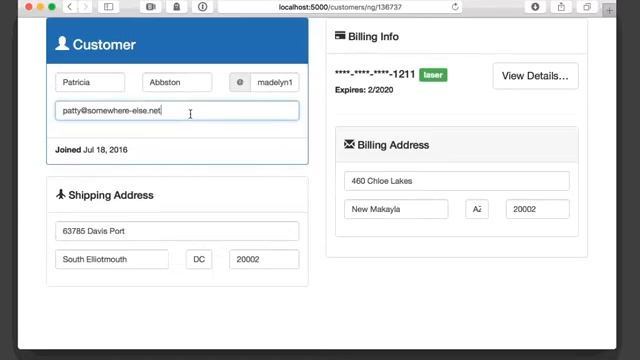Focus shipping street field 63785 Davis Port
The image size is (640, 360).
pos(177,231)
